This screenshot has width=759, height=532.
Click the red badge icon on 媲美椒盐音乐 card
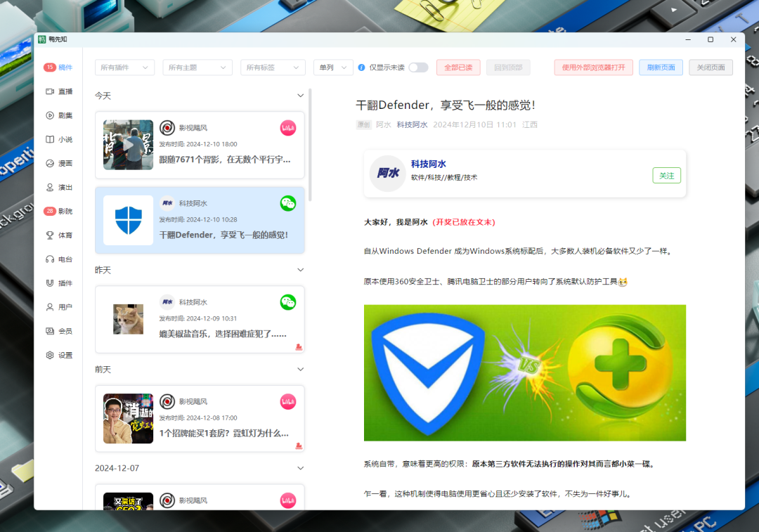tap(299, 346)
